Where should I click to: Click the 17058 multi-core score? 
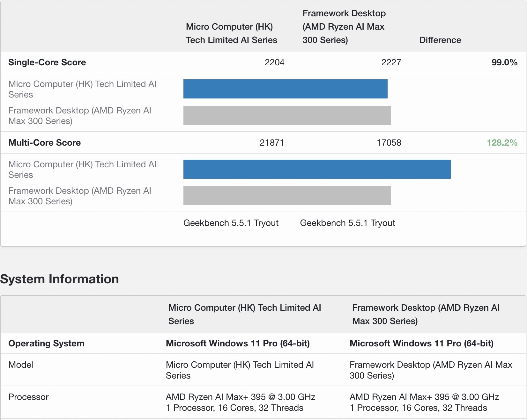point(389,143)
